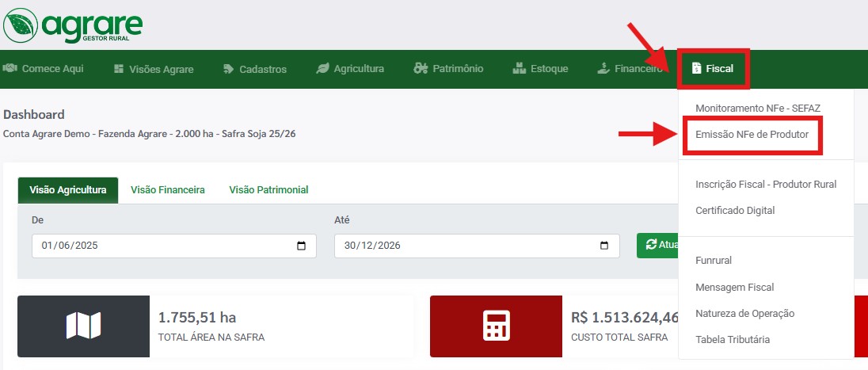
Task: Click the hand-money icon beside Financeiro
Action: 603,69
